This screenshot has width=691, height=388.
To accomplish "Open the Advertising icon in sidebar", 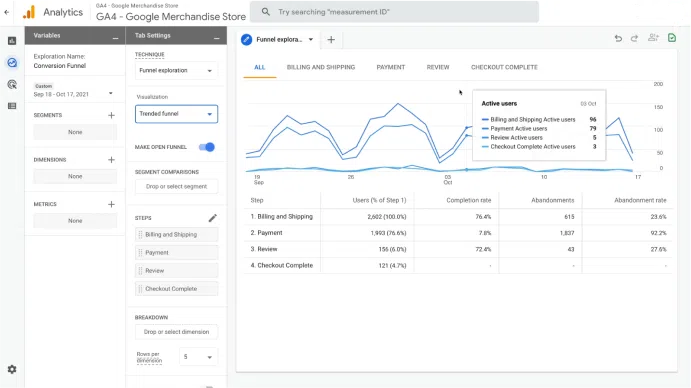I will (12, 84).
